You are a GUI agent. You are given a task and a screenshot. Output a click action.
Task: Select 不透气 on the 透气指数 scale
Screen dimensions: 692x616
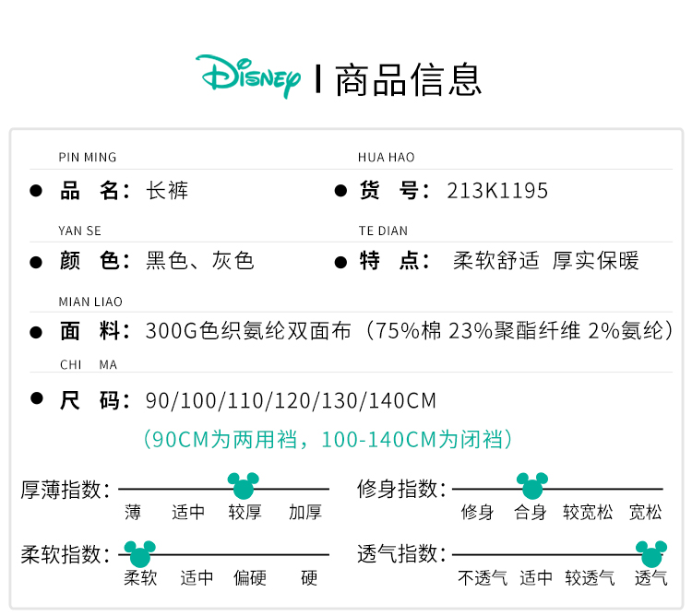point(483,579)
